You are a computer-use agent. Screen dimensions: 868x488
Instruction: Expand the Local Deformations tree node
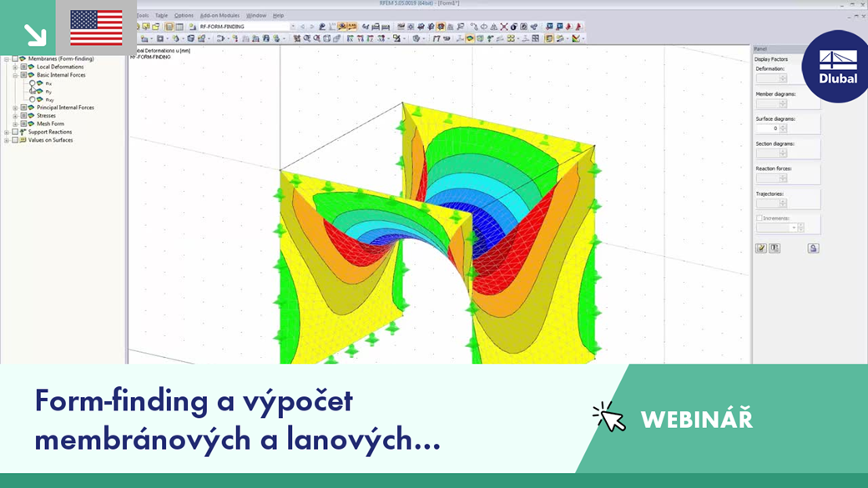coord(16,67)
